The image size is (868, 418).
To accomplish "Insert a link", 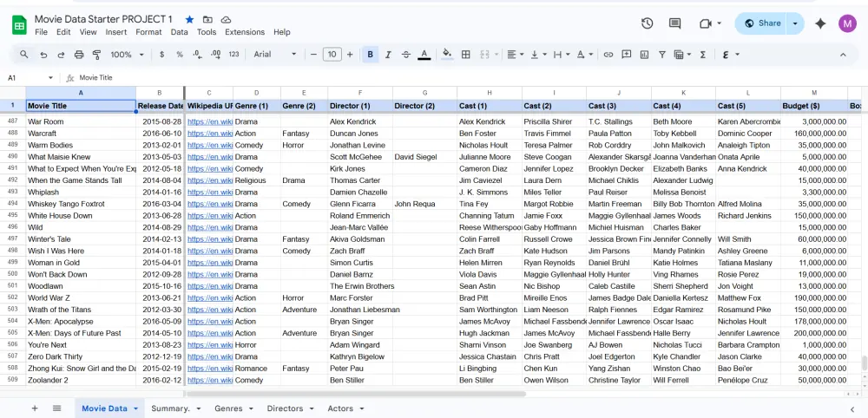I will (608, 55).
